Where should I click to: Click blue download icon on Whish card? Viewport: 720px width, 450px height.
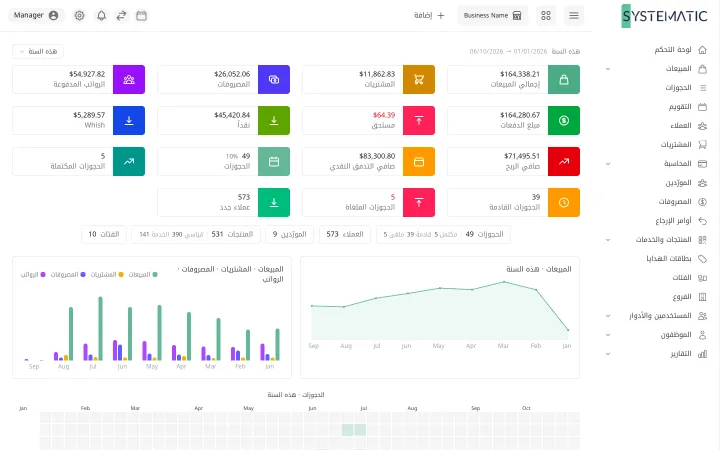click(x=129, y=120)
